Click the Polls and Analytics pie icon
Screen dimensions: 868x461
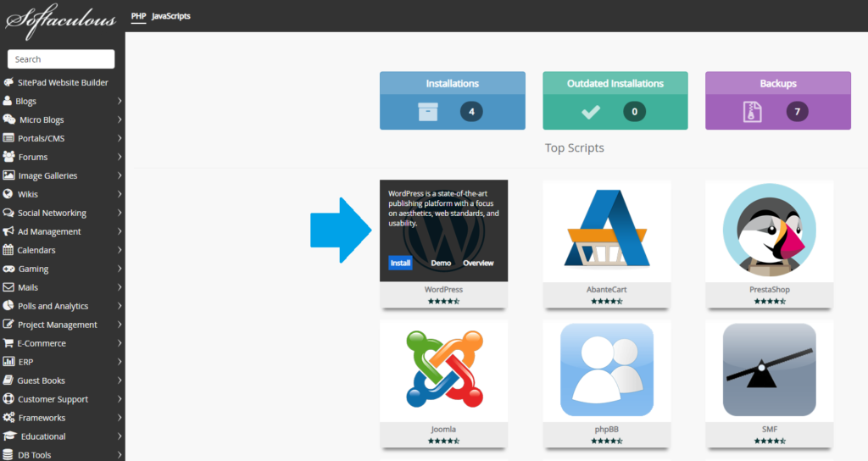(x=8, y=305)
